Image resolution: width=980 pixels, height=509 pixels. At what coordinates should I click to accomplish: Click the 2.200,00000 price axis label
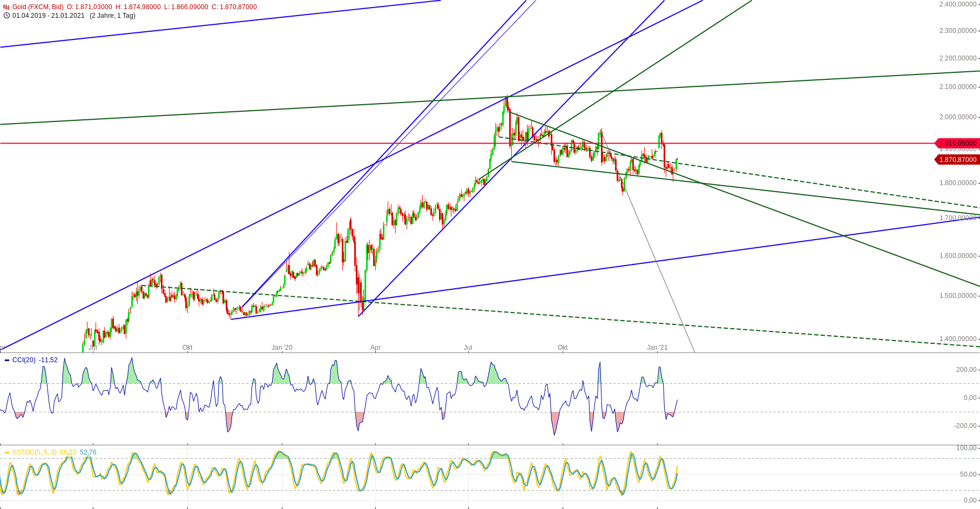click(x=958, y=58)
